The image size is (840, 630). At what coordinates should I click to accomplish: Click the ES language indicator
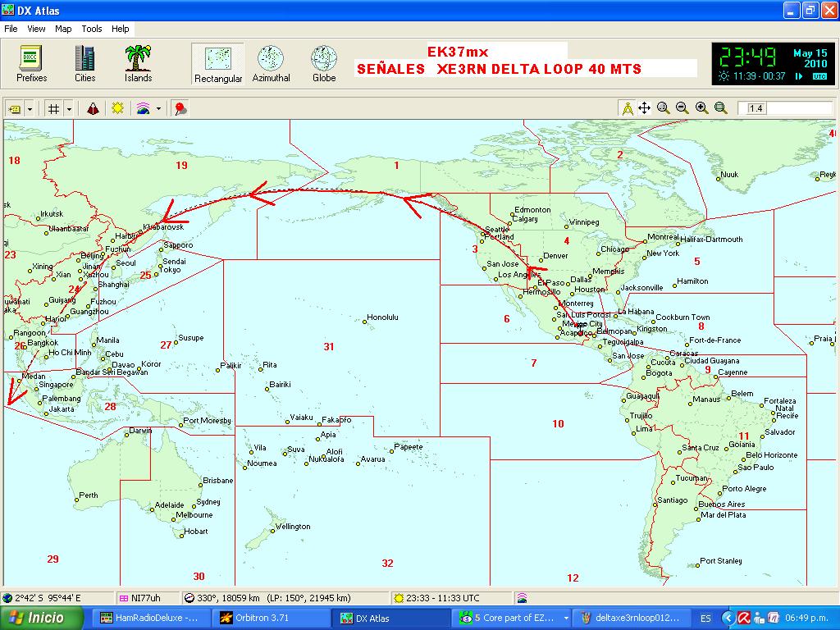point(705,619)
